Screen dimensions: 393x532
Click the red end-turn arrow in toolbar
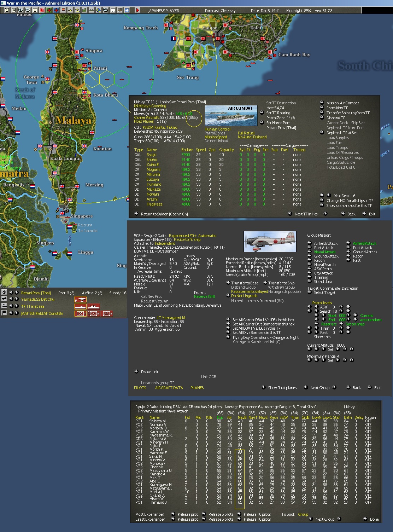click(x=137, y=10)
